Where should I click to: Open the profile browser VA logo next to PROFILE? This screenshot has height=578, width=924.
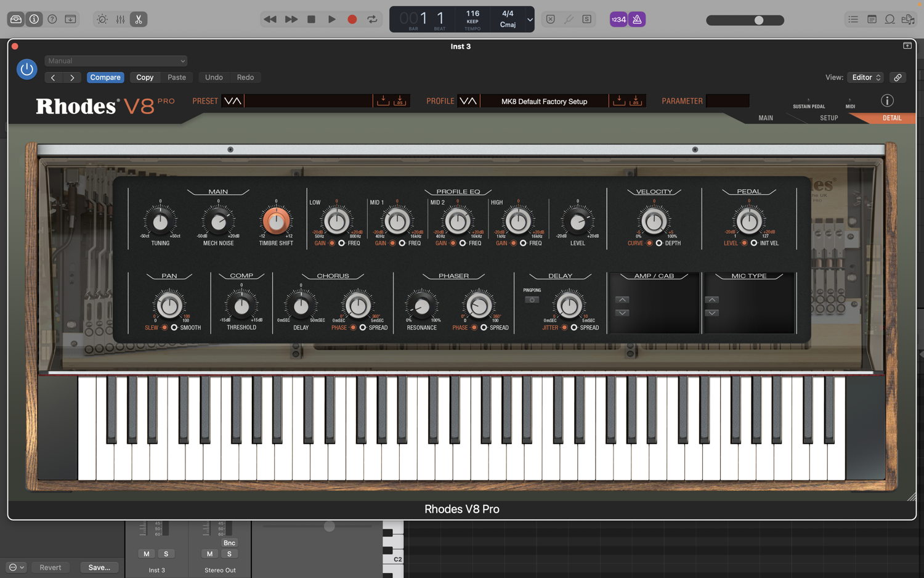(468, 101)
